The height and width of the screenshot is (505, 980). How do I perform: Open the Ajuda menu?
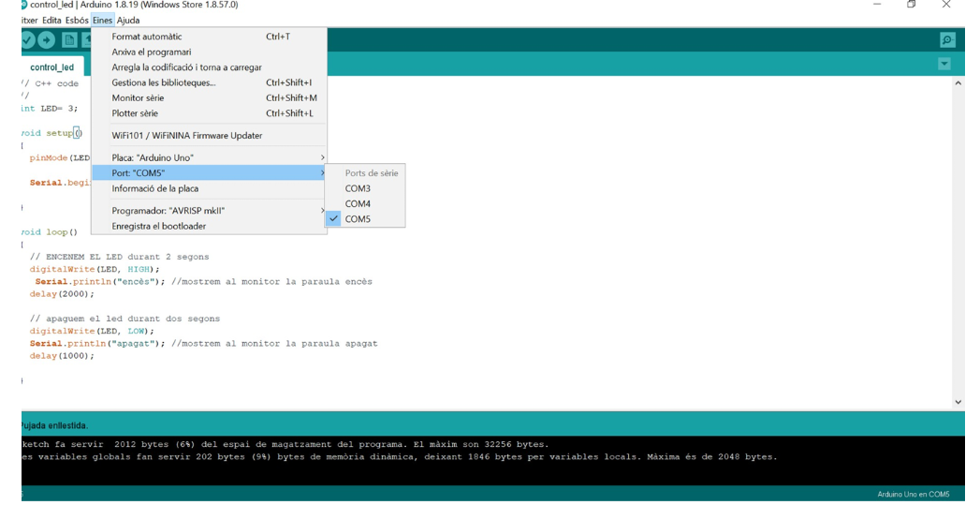click(128, 20)
